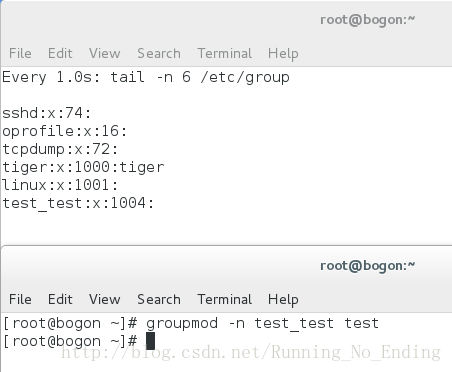Image resolution: width=452 pixels, height=372 pixels.
Task: Click the tiger:x:1000:tiger line
Action: point(83,167)
